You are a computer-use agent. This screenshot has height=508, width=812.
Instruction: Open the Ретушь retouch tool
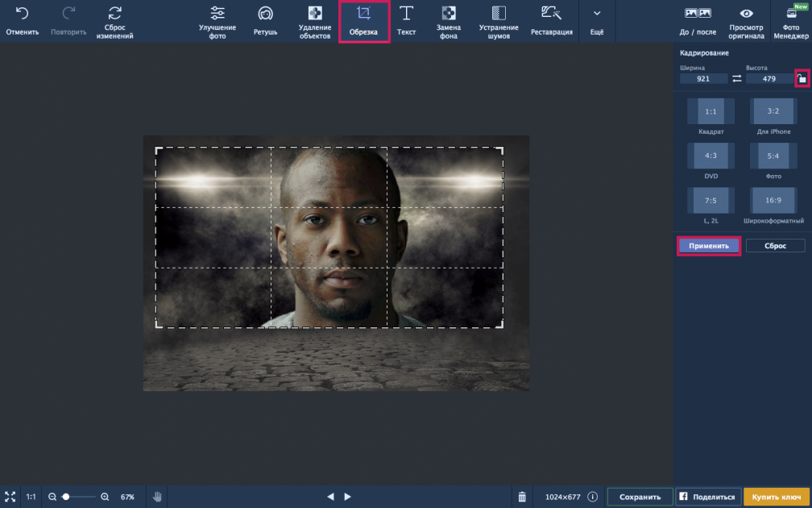(x=265, y=22)
